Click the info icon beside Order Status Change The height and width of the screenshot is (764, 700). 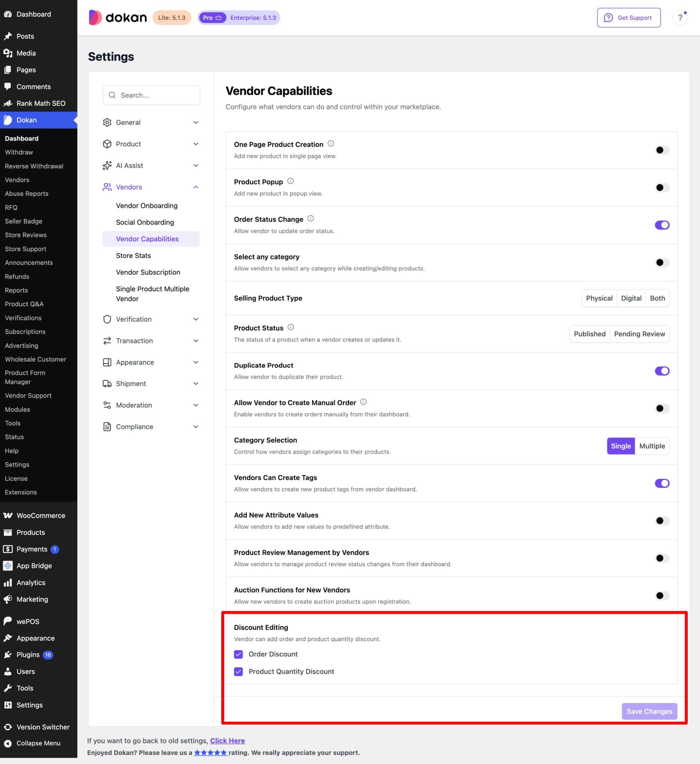[x=311, y=218]
